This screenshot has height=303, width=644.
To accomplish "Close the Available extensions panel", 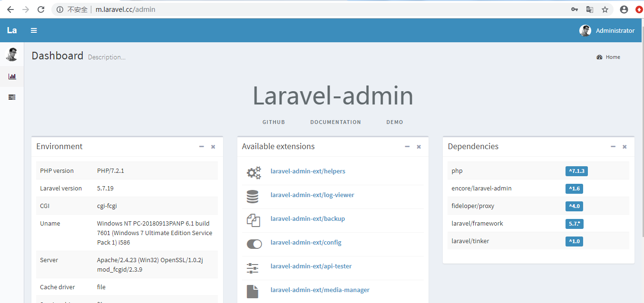I will click(419, 147).
